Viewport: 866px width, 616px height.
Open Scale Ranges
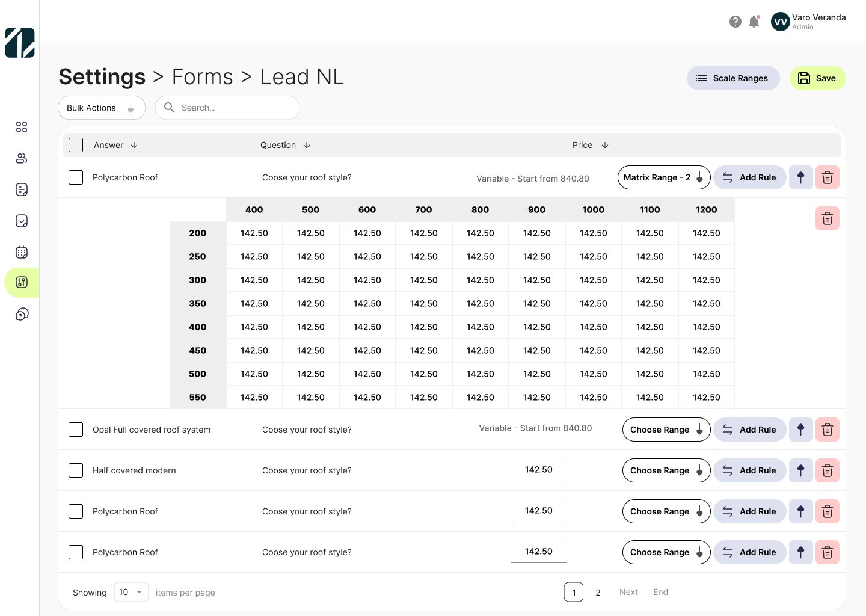pos(732,78)
